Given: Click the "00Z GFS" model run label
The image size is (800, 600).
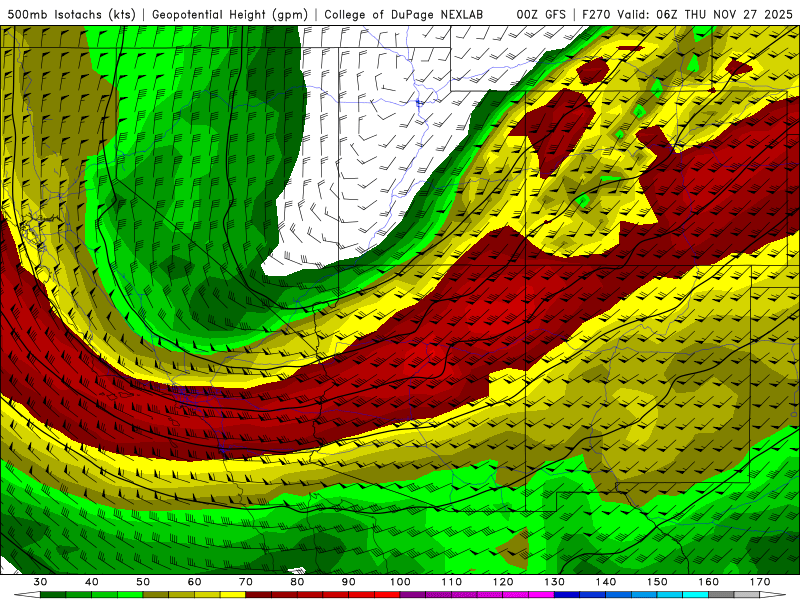Looking at the screenshot, I should [541, 14].
